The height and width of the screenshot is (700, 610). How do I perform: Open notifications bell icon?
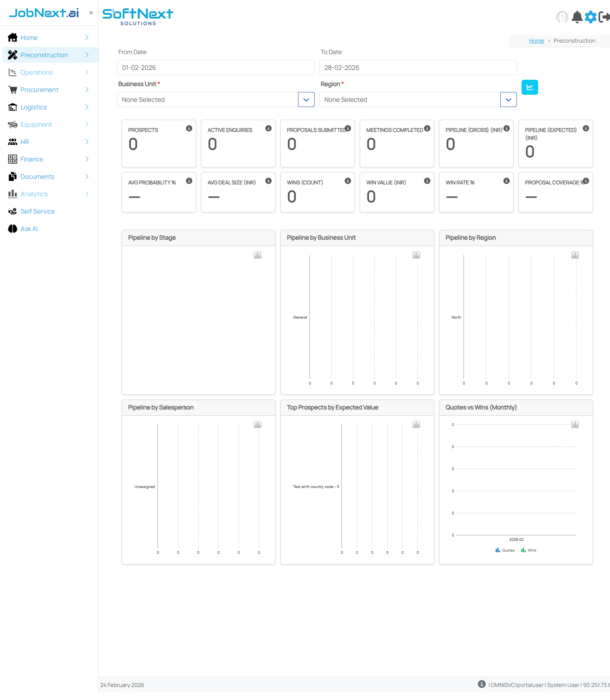click(x=577, y=17)
